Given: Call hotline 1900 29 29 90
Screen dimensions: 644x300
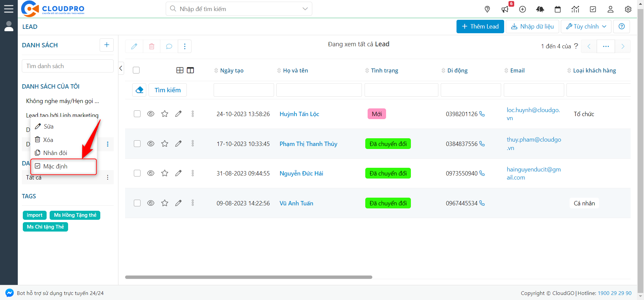Looking at the screenshot, I should coord(614,293).
